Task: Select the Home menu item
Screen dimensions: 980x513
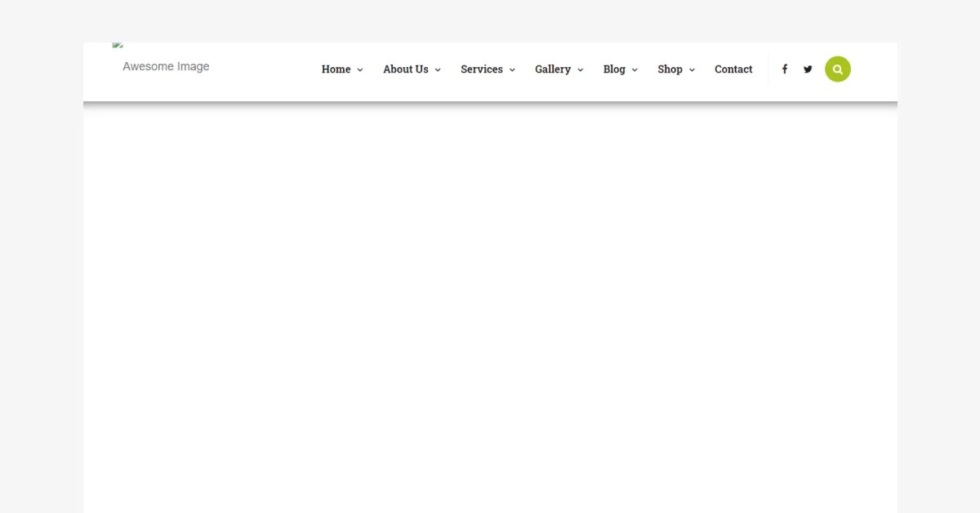Action: pyautogui.click(x=336, y=69)
